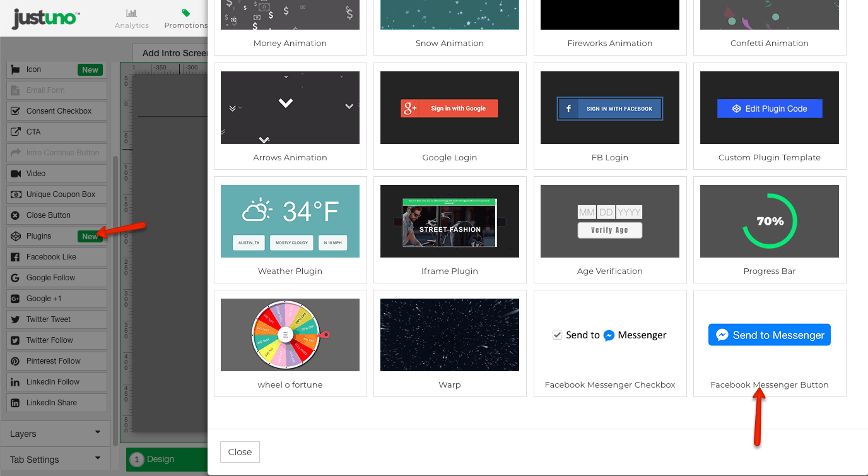The width and height of the screenshot is (868, 476).
Task: Click the Send to Messenger button plugin
Action: pos(769,335)
